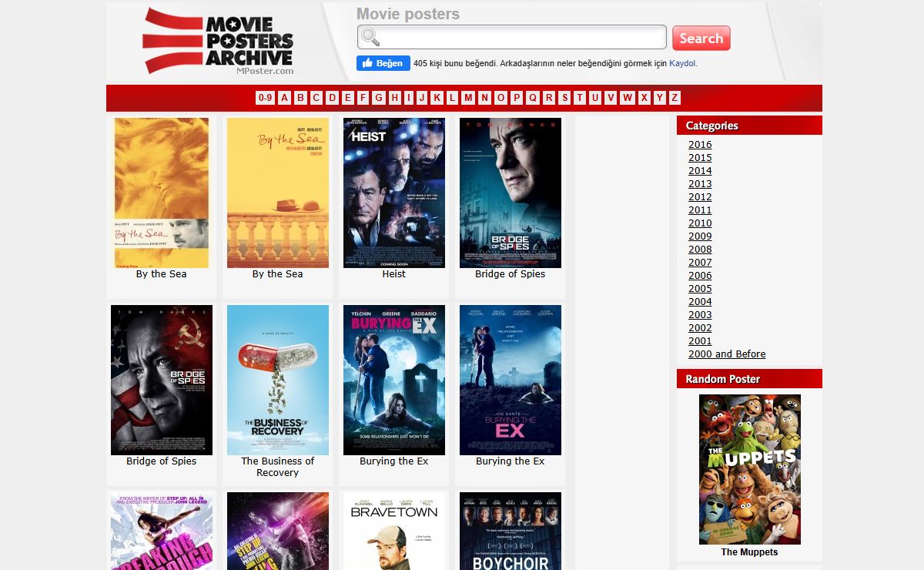Image resolution: width=924 pixels, height=570 pixels.
Task: Select letter P in alphabet bar
Action: click(x=517, y=98)
